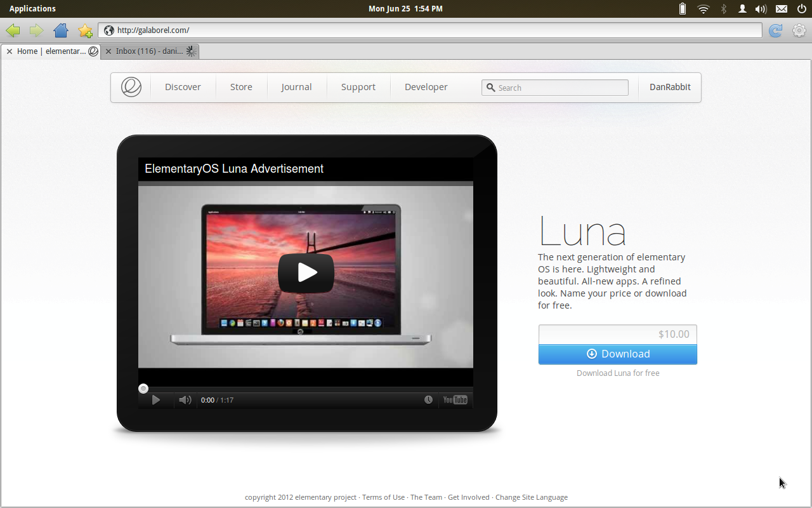The width and height of the screenshot is (812, 508).
Task: Switch to the Inbox (116) tab
Action: coord(149,51)
